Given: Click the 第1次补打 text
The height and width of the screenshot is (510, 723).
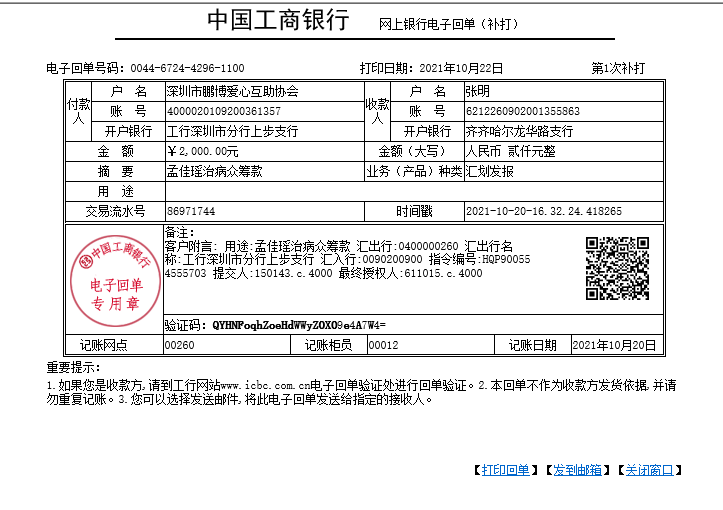Looking at the screenshot, I should point(618,68).
